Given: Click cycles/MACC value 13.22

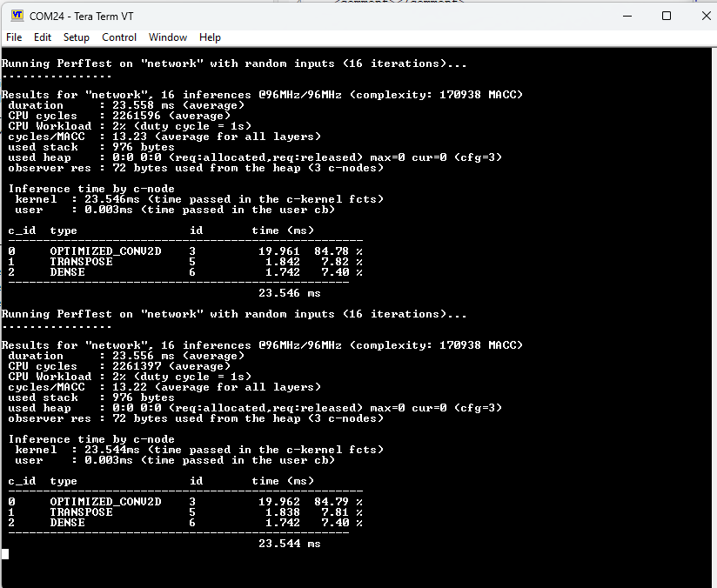Looking at the screenshot, I should 130,387.
